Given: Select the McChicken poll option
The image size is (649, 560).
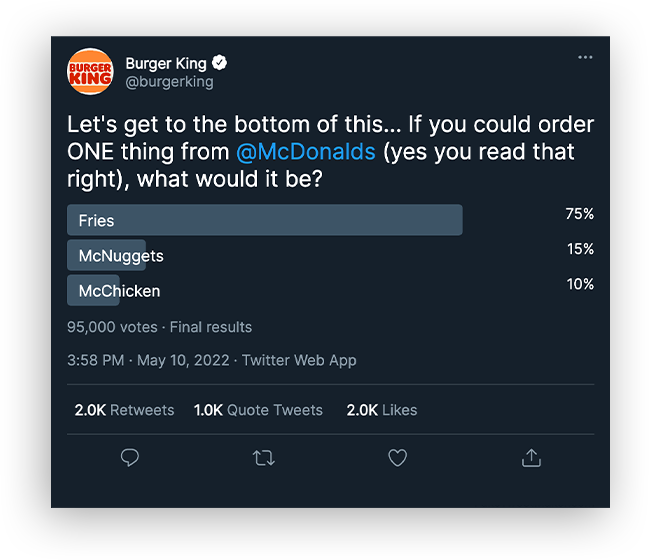Looking at the screenshot, I should coord(118,291).
